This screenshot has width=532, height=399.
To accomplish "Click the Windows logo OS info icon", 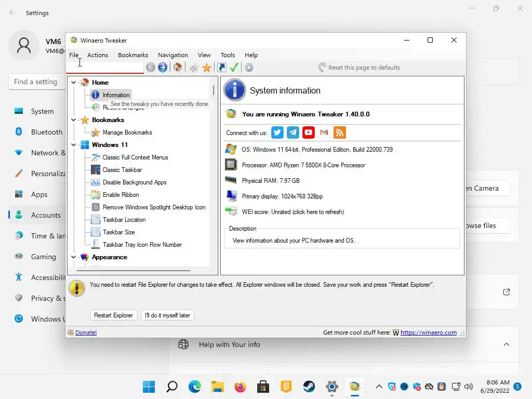I will click(231, 149).
